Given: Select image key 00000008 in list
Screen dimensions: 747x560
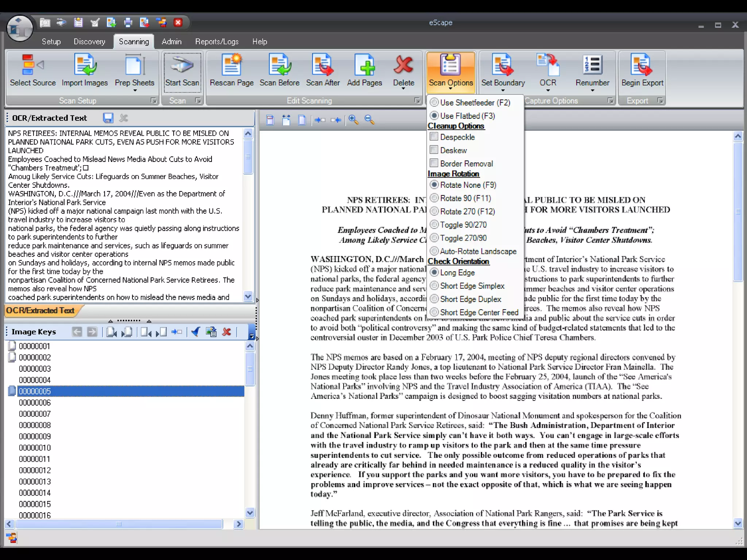Looking at the screenshot, I should coord(35,425).
